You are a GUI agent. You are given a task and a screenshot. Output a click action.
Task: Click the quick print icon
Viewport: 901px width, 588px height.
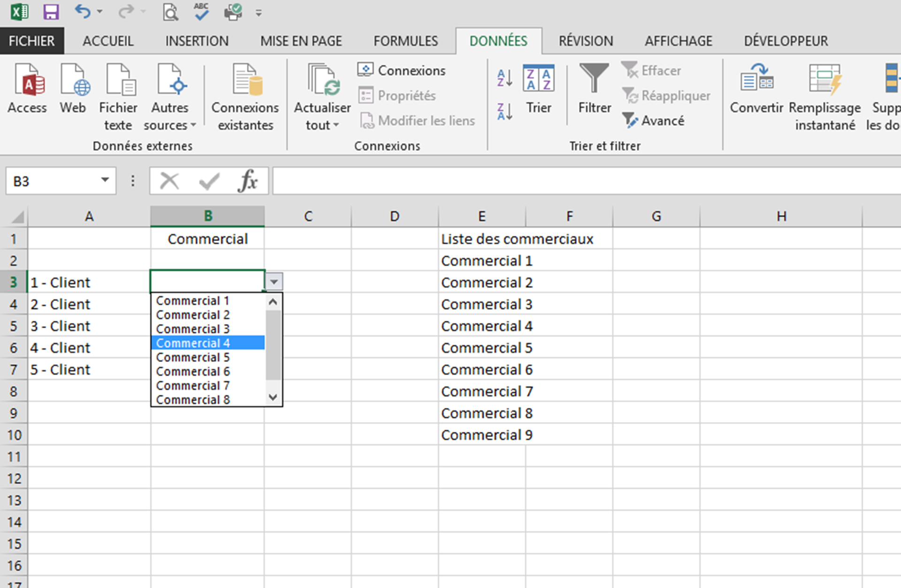tap(233, 12)
